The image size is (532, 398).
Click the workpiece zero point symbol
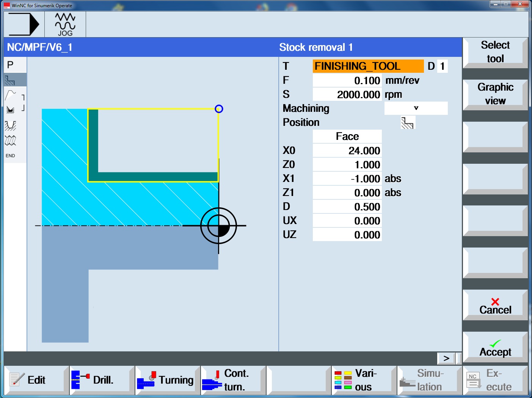pyautogui.click(x=219, y=226)
